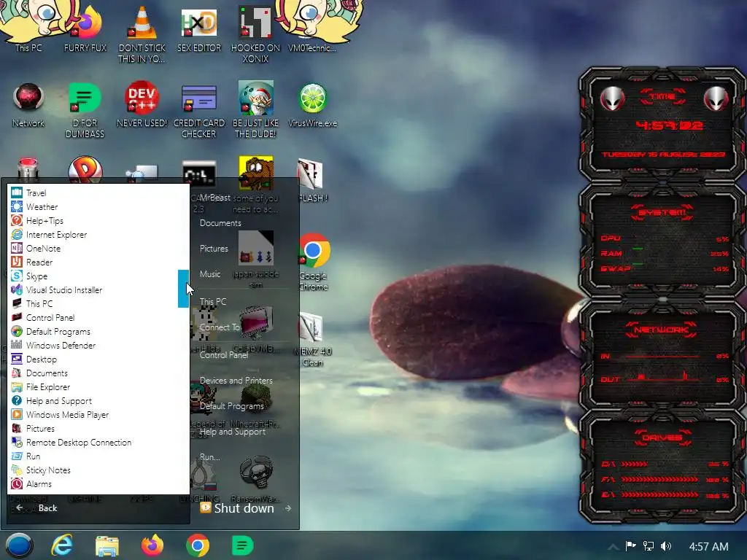This screenshot has height=560, width=747.
Task: Open the green notes app on taskbar
Action: coord(242,545)
